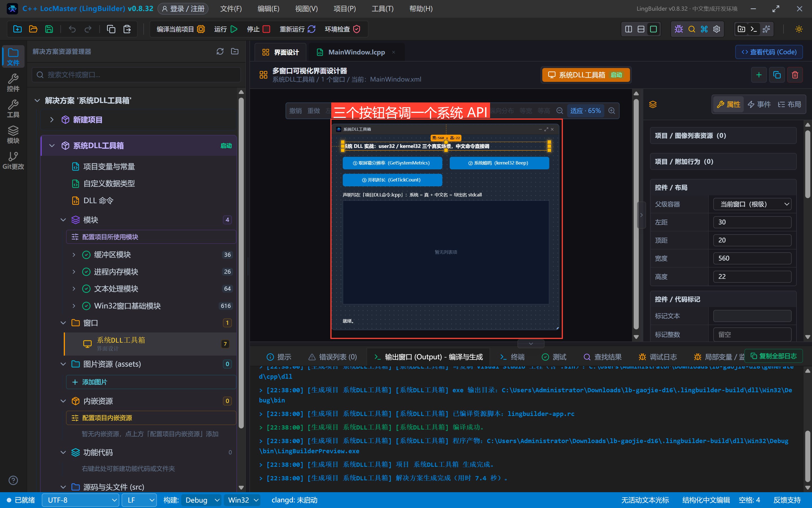This screenshot has height=508, width=812.
Task: Switch to horizontal split layout toggle
Action: pyautogui.click(x=641, y=29)
